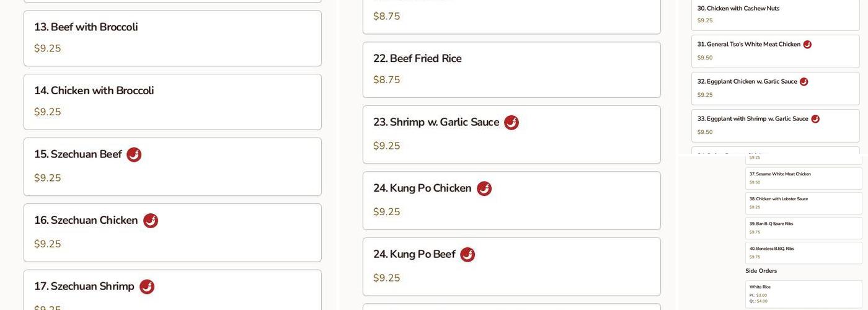Click spicy icon on General Tso's Chicken
Image resolution: width=868 pixels, height=310 pixels.
coord(807,45)
